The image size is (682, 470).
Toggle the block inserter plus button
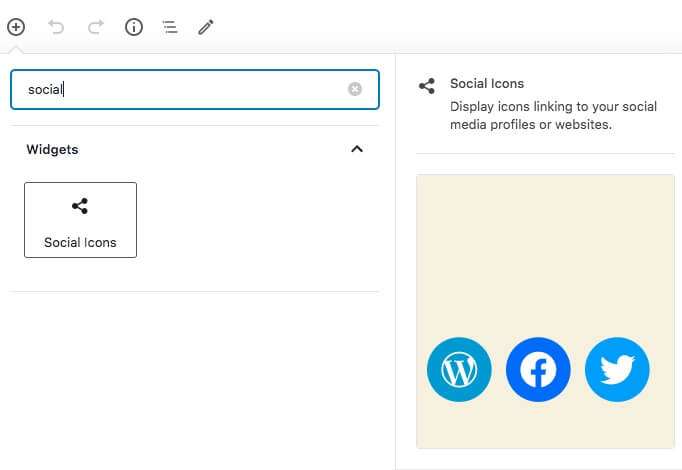tap(16, 27)
